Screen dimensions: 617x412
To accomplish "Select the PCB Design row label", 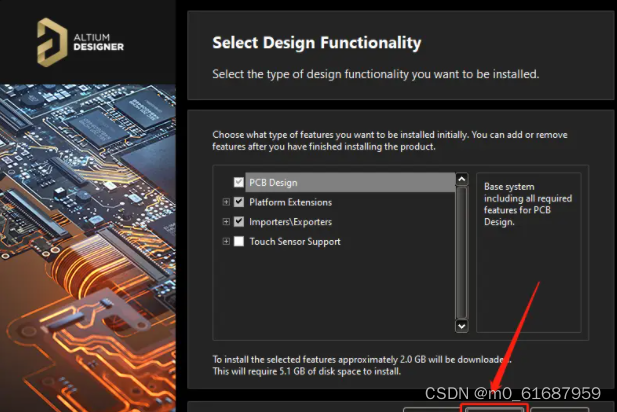I will (x=273, y=183).
